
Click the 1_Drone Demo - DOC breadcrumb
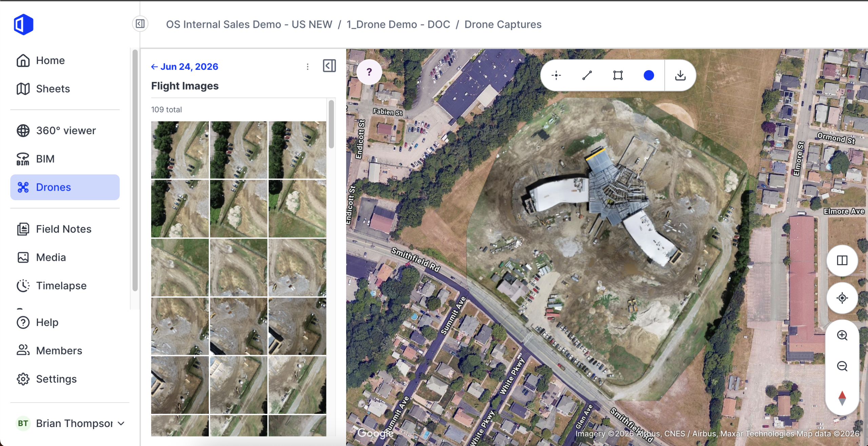click(398, 24)
